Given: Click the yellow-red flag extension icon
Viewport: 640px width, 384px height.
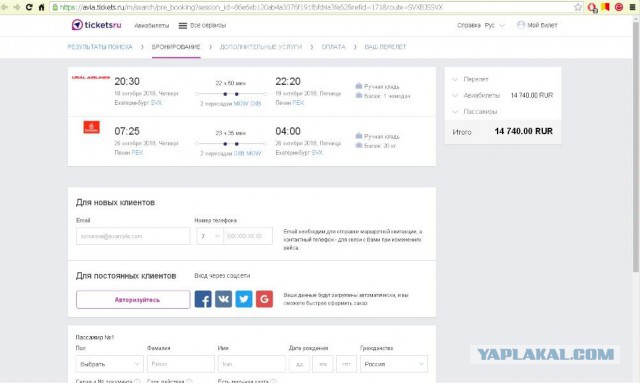Looking at the screenshot, I should (605, 7).
